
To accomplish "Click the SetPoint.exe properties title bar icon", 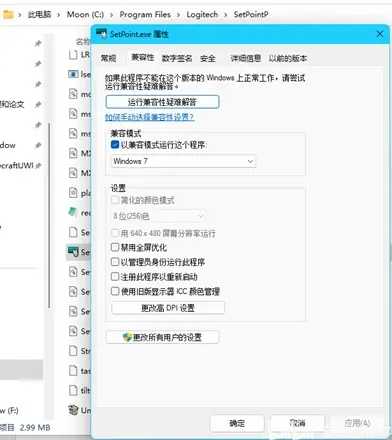I will (101, 34).
